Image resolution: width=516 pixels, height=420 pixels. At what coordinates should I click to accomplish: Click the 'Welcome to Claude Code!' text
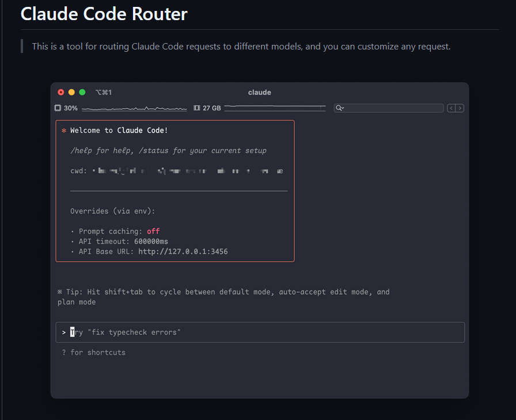tap(119, 131)
